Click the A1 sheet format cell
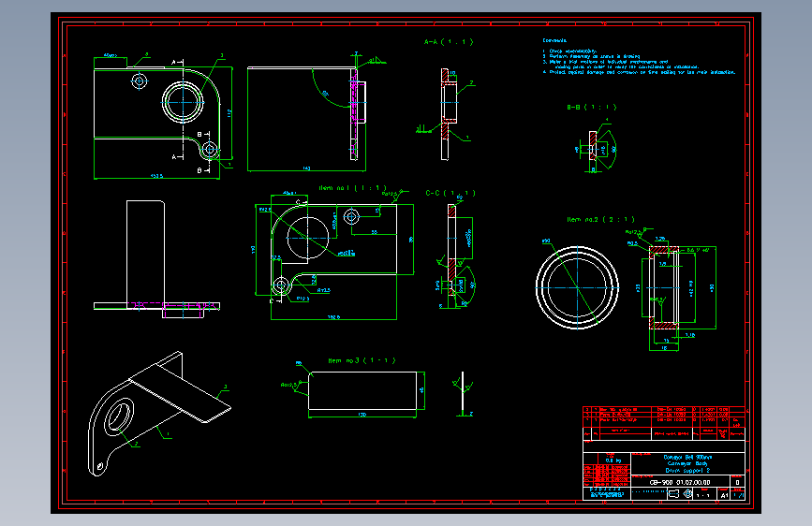Viewport: 812px width, 526px height. tap(724, 495)
